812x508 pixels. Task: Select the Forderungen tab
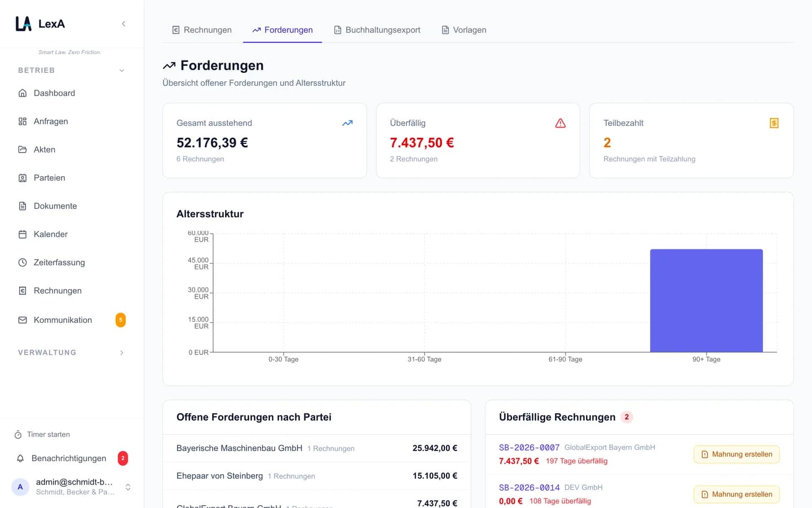click(283, 30)
